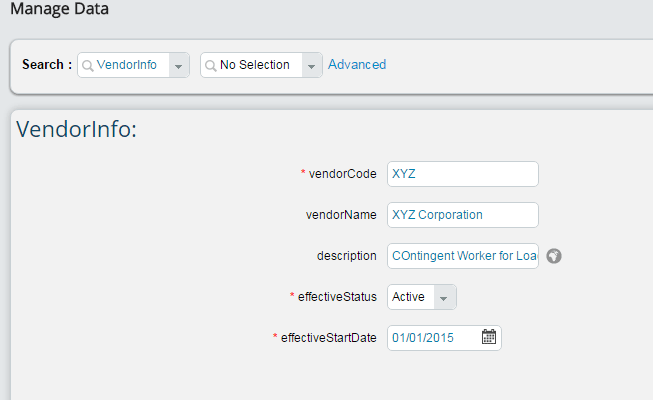653x400 pixels.
Task: Focus the vendorCode field containing XYZ
Action: [x=462, y=174]
